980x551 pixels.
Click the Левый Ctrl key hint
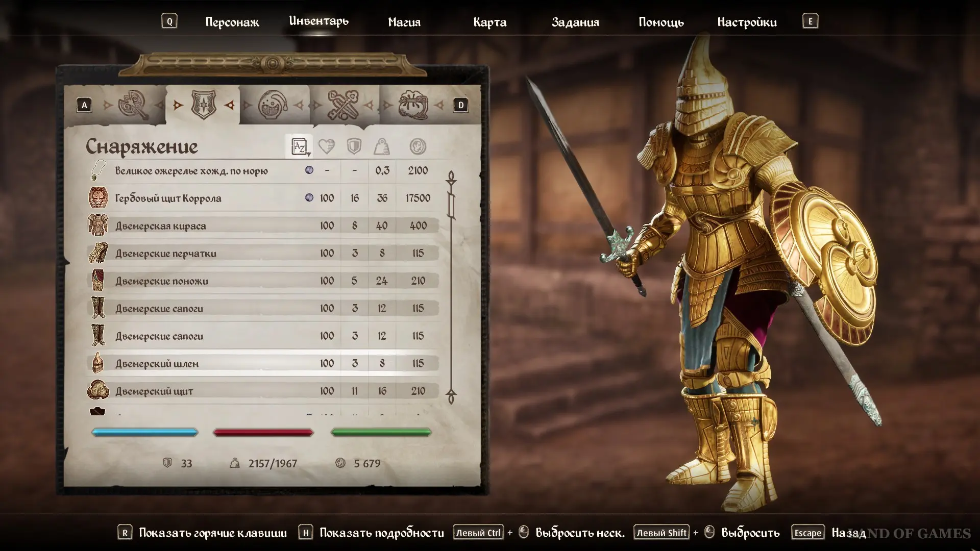(x=478, y=533)
